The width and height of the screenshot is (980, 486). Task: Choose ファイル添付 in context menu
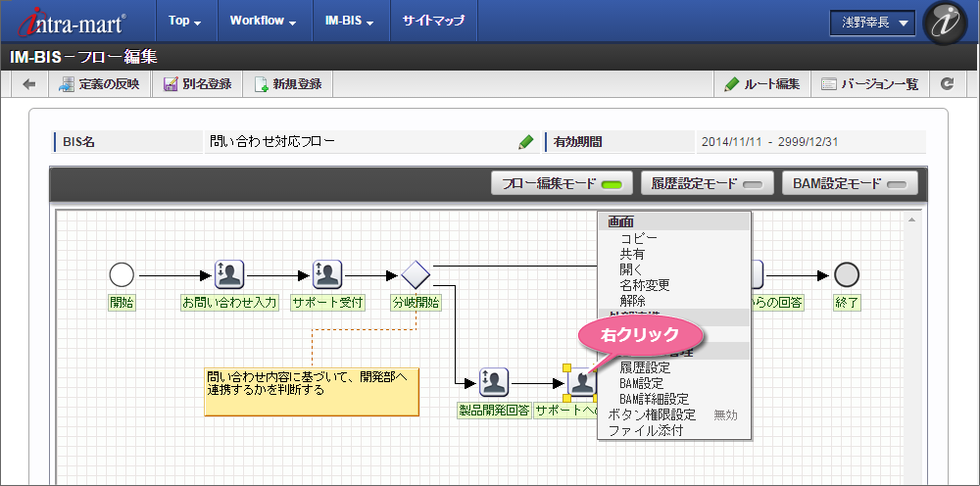[x=645, y=430]
